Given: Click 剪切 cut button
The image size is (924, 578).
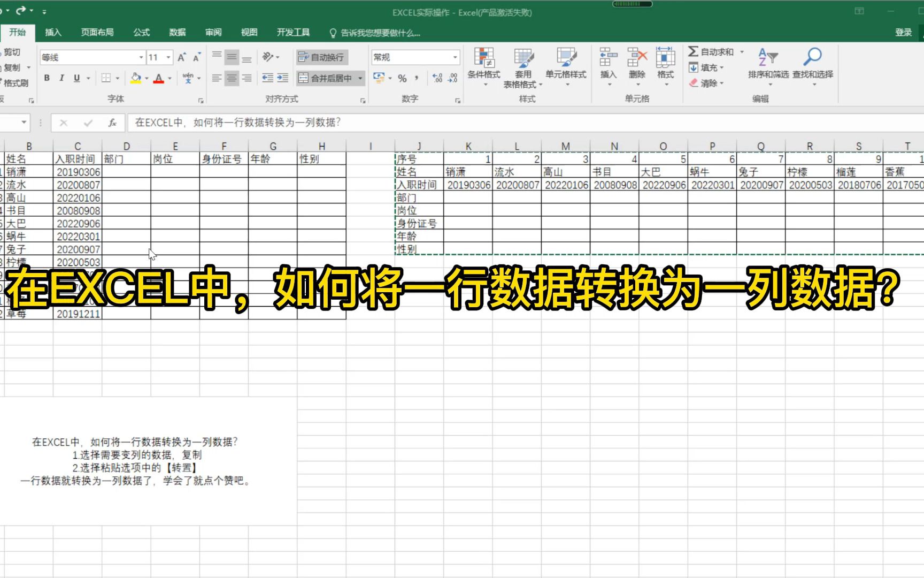Looking at the screenshot, I should click(11, 52).
